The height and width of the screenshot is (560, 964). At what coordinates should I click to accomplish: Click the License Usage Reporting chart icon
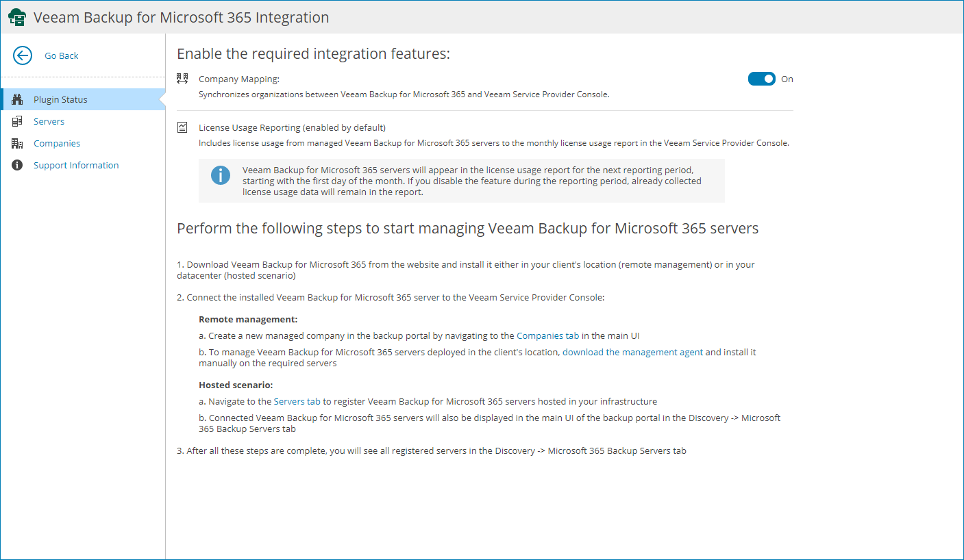182,127
